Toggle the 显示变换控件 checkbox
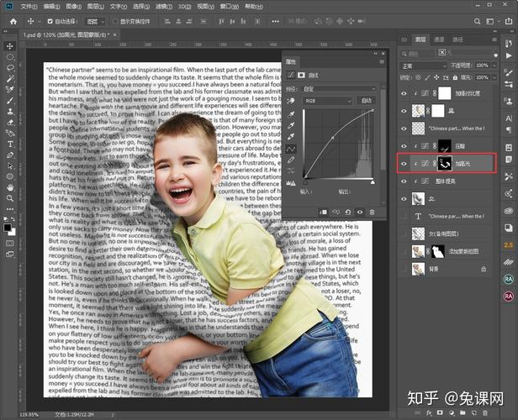Viewport: 518px width, 420px height. click(x=115, y=20)
